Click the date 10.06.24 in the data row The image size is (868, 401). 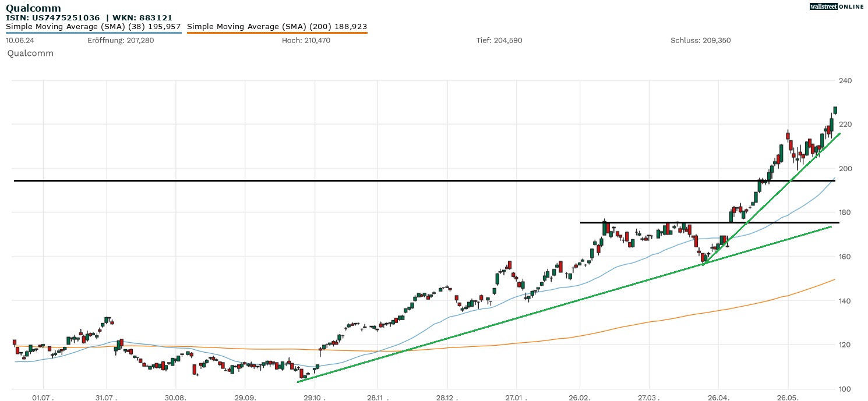point(19,41)
